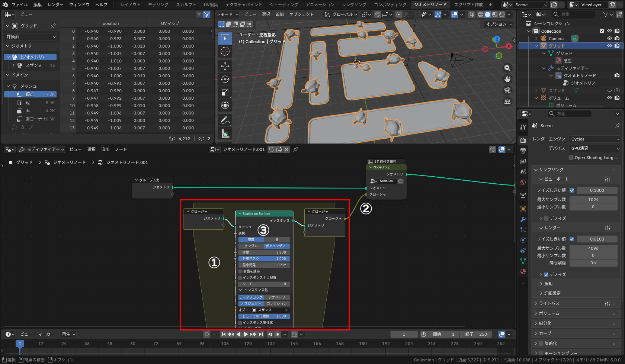Expand the ライトパス panel

click(549, 303)
